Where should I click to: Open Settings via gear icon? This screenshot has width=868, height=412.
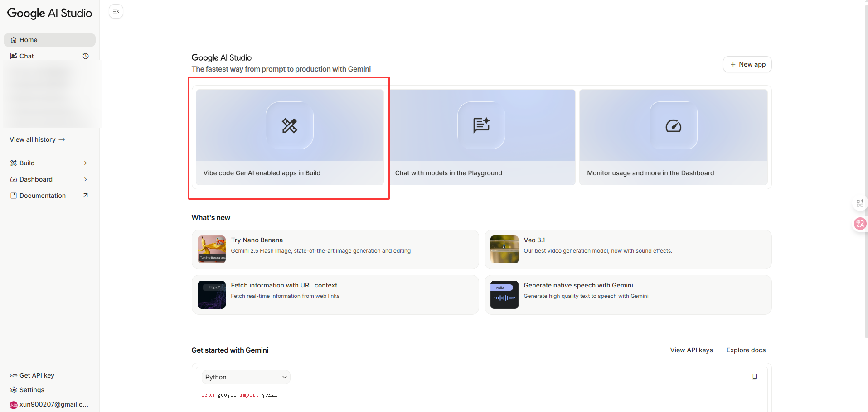point(14,390)
